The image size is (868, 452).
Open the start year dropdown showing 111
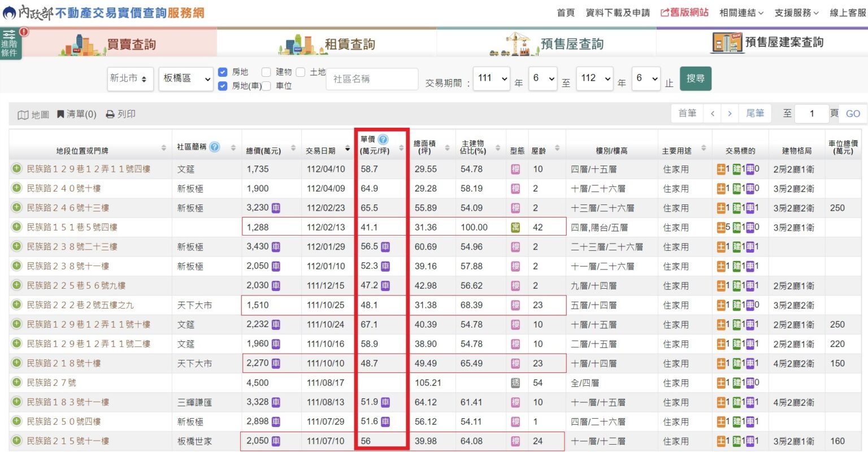[492, 79]
